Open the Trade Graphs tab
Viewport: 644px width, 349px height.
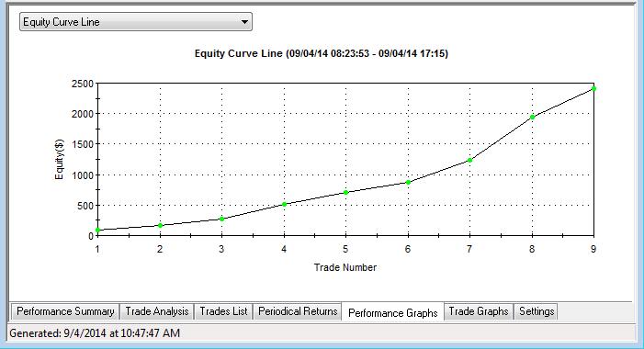click(x=479, y=311)
